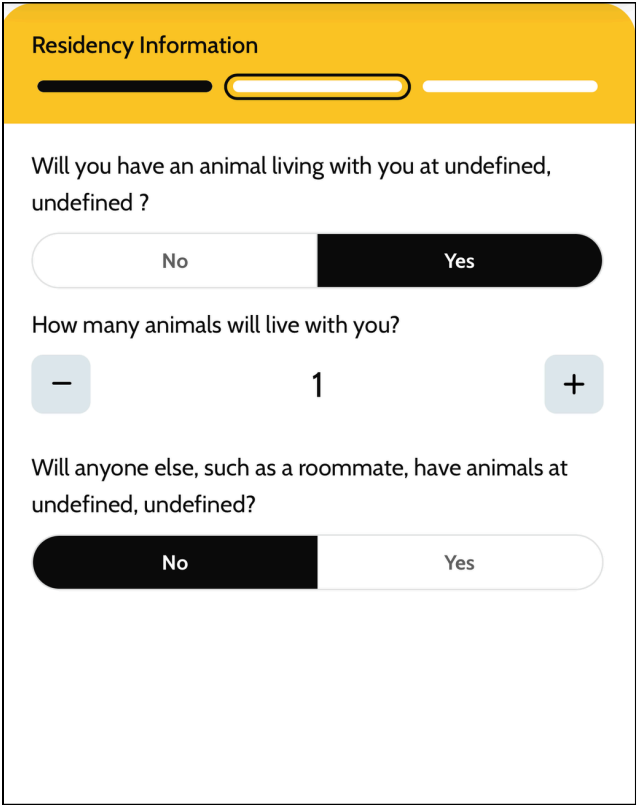637x805 pixels.
Task: Click the 'How many animals will live with you?' label
Action: (216, 325)
